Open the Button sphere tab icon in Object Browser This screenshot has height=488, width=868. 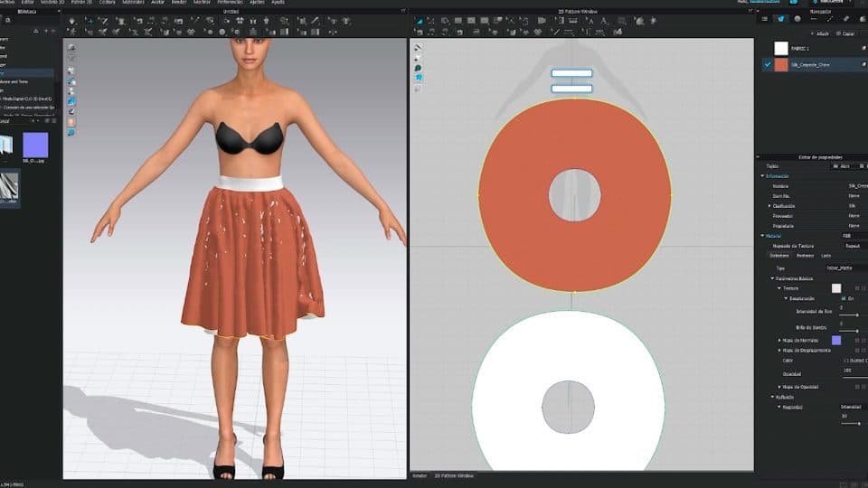pos(797,19)
